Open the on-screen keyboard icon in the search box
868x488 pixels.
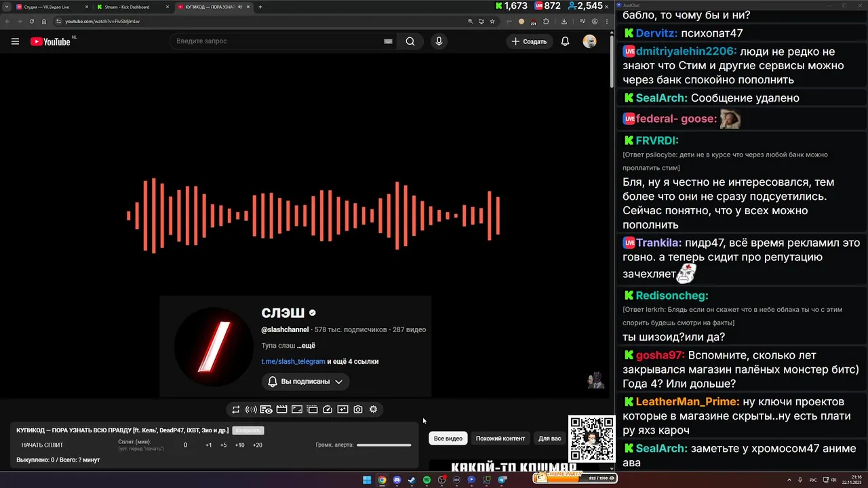point(388,41)
